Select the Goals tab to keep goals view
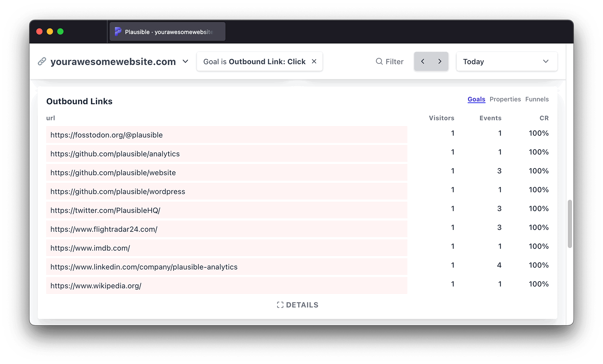This screenshot has width=603, height=364. tap(476, 99)
